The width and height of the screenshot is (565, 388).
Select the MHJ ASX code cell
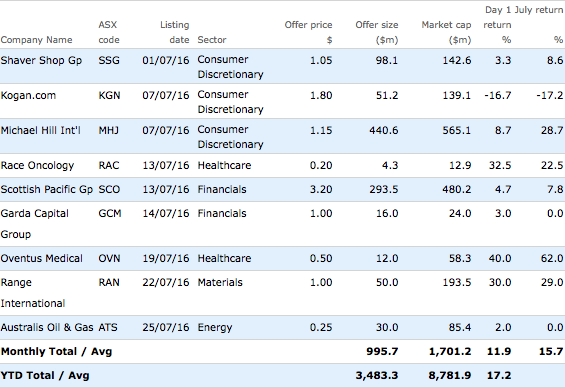[108, 130]
